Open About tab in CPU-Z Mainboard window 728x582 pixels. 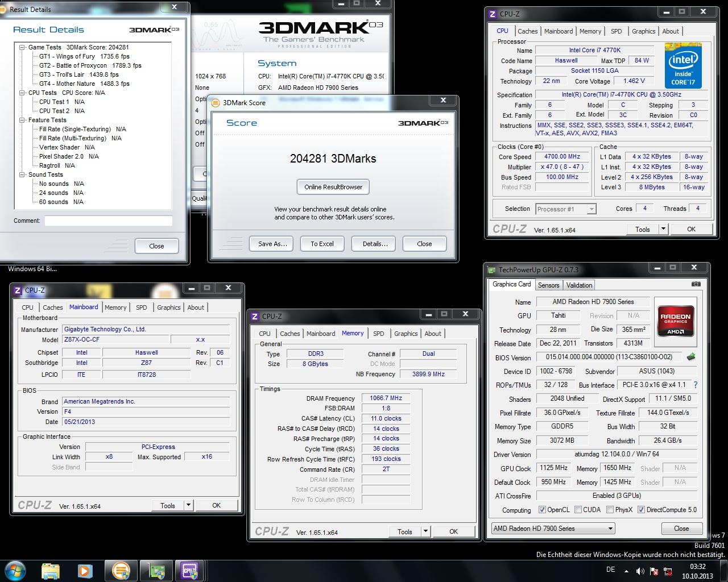click(x=196, y=307)
